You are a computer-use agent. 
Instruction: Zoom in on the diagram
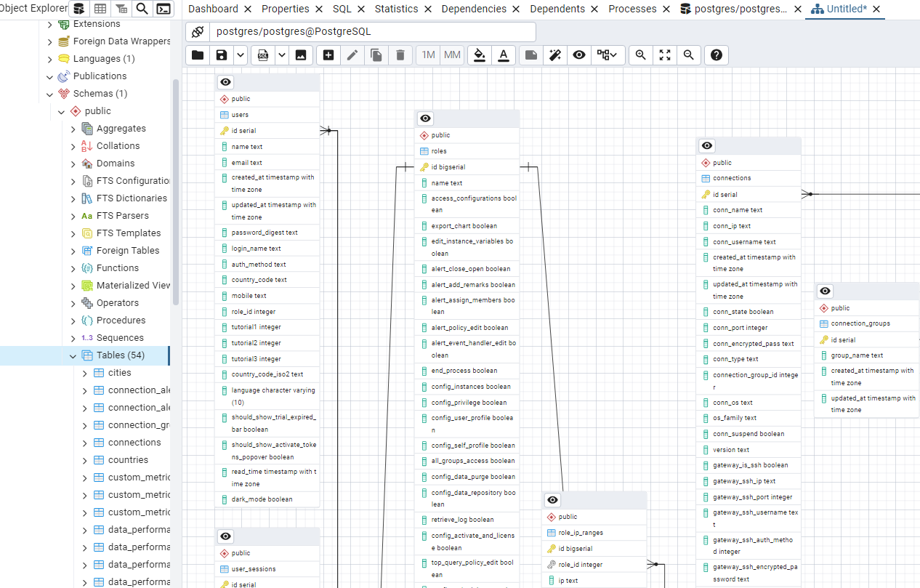pos(641,55)
